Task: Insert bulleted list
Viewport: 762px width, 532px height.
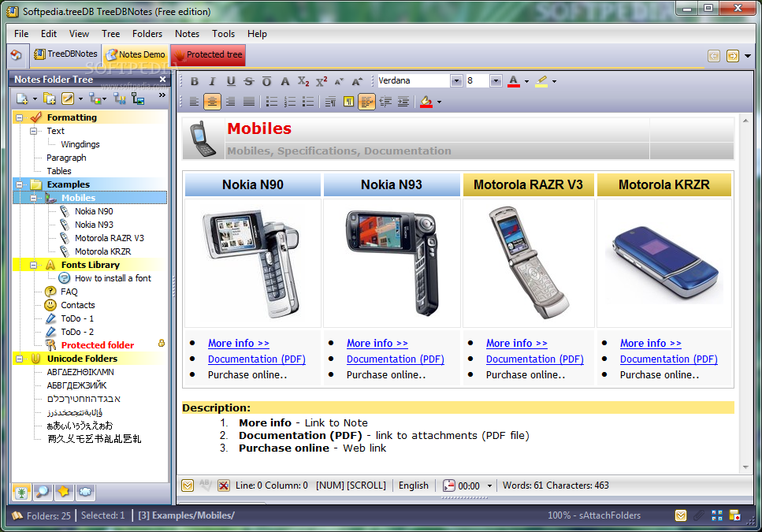Action: coord(272,102)
